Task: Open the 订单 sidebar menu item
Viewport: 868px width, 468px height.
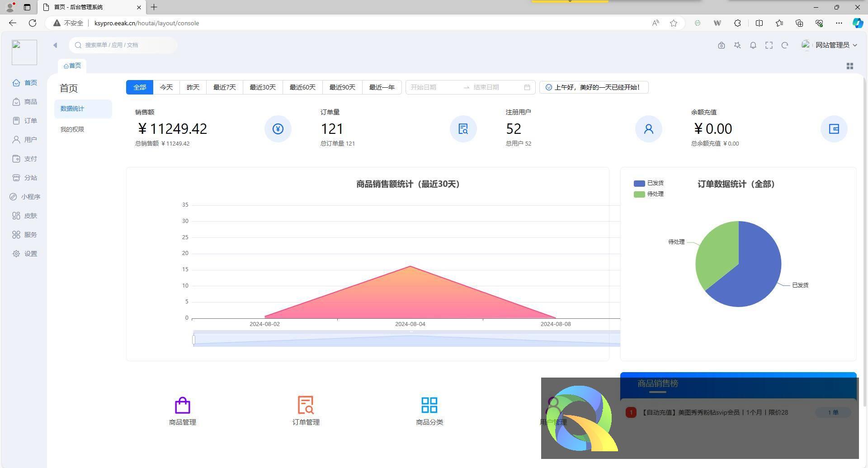Action: point(24,121)
